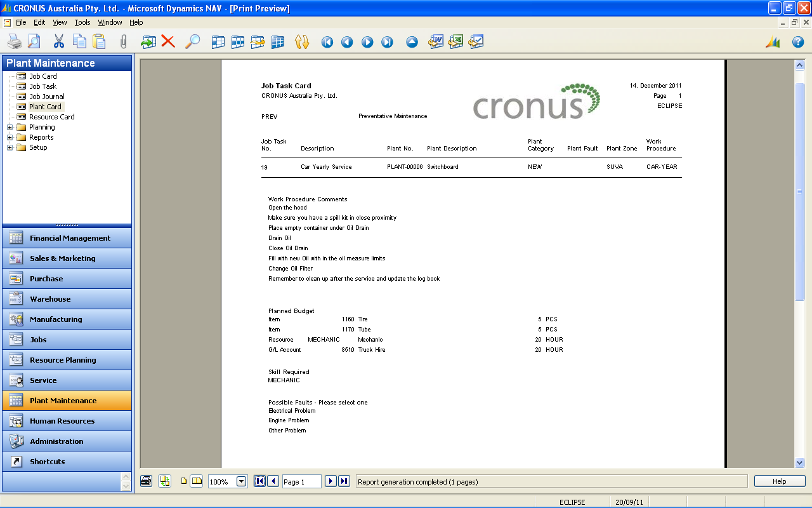
Task: Click the Show All icon
Action: tap(277, 42)
